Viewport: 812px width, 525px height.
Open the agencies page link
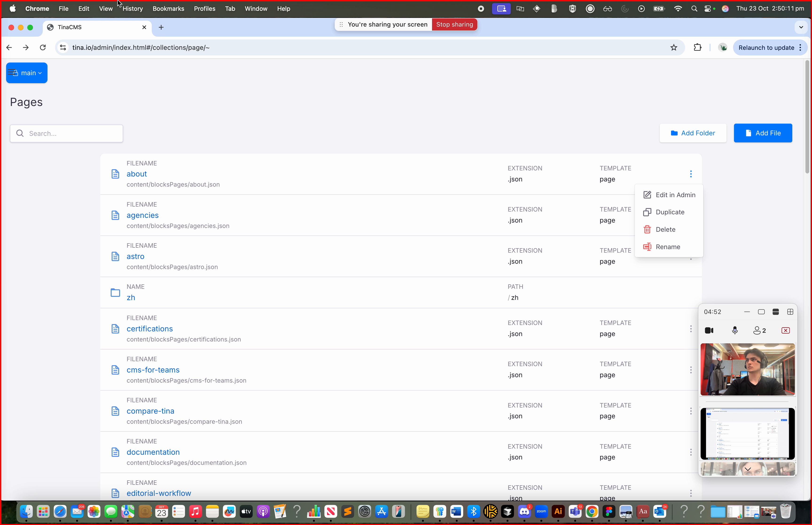[x=142, y=215]
